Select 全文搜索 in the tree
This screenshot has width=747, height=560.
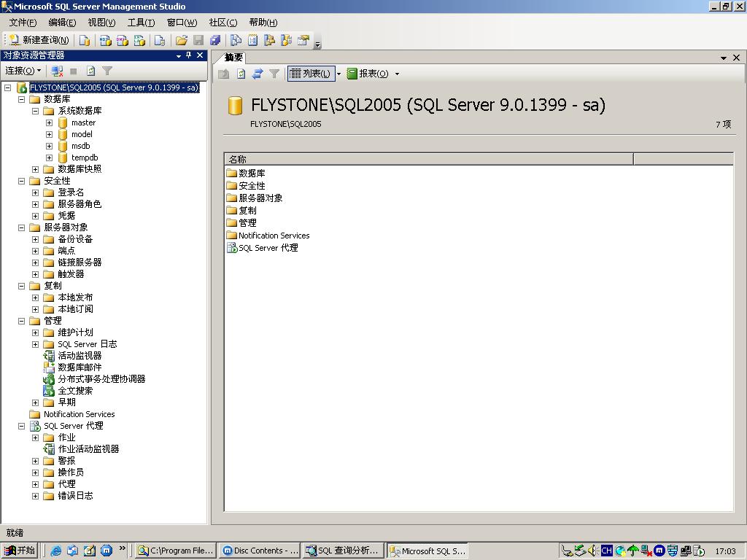(x=75, y=391)
